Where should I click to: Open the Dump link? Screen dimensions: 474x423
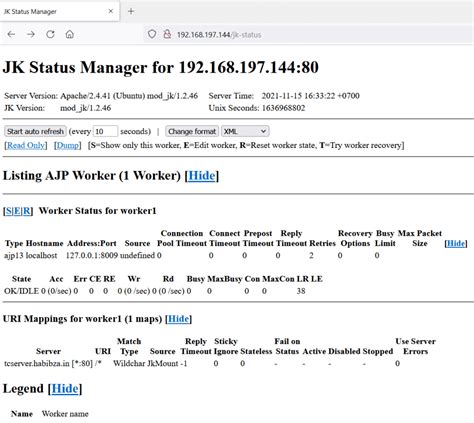68,145
